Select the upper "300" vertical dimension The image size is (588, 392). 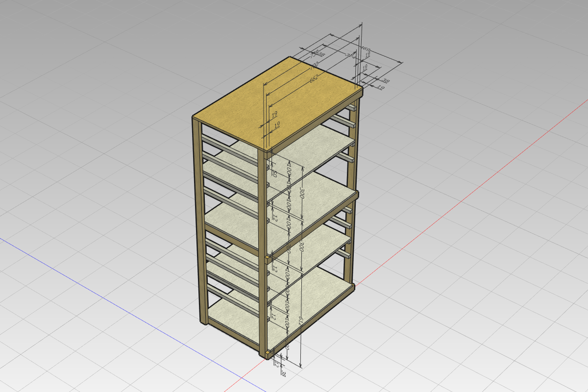302,194
